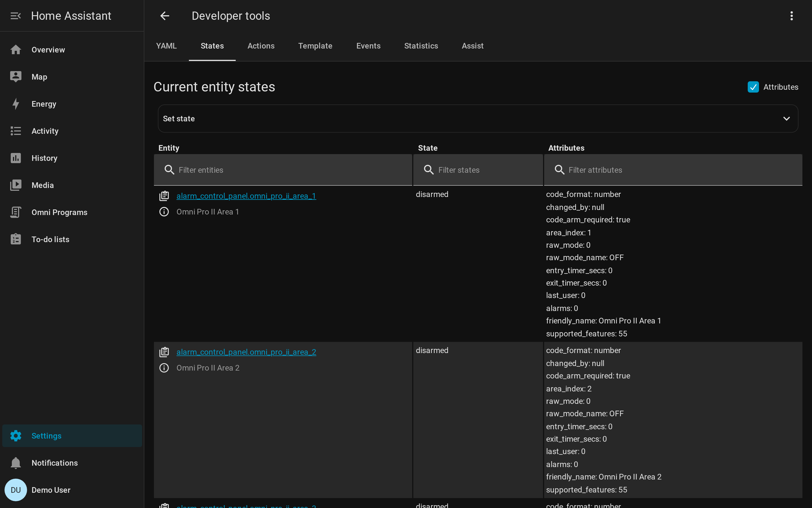Collapse the sidebar menu icon
The width and height of the screenshot is (812, 508).
point(16,16)
